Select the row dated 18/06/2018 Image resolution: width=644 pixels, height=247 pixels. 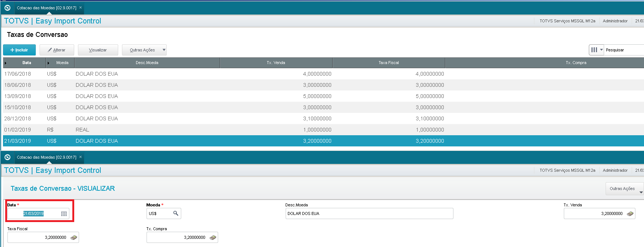pyautogui.click(x=323, y=85)
